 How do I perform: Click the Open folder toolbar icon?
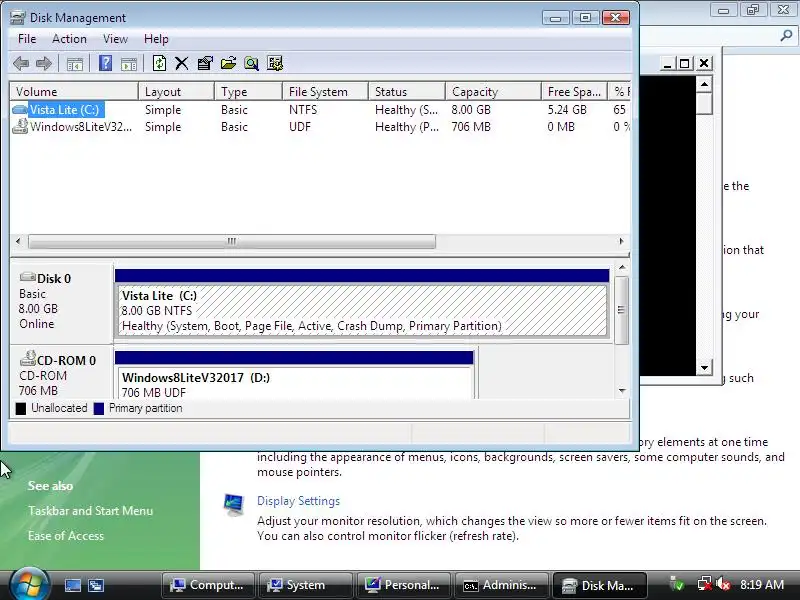point(228,63)
